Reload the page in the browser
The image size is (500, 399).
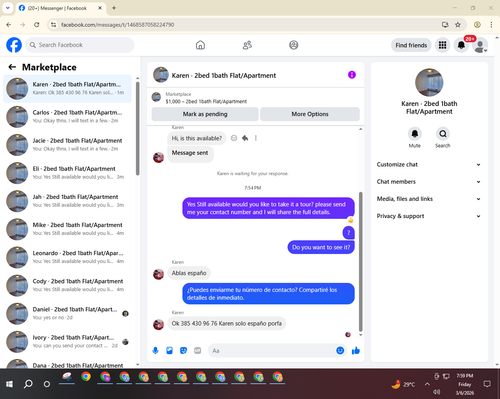click(37, 25)
